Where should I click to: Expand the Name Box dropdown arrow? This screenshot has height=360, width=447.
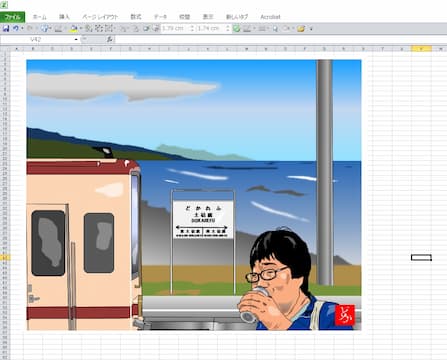click(x=76, y=40)
